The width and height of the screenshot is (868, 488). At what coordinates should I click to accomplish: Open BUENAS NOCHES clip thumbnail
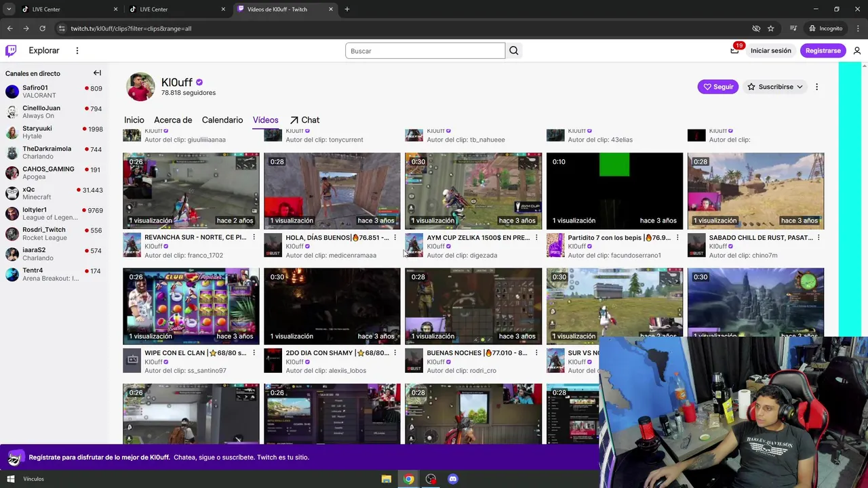473,306
